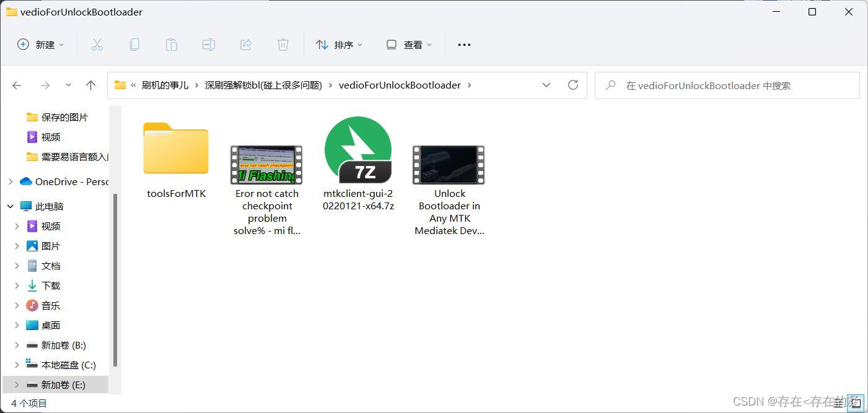Select 新加卷 (B:) in sidebar
Viewport: 868px width, 413px height.
56,345
